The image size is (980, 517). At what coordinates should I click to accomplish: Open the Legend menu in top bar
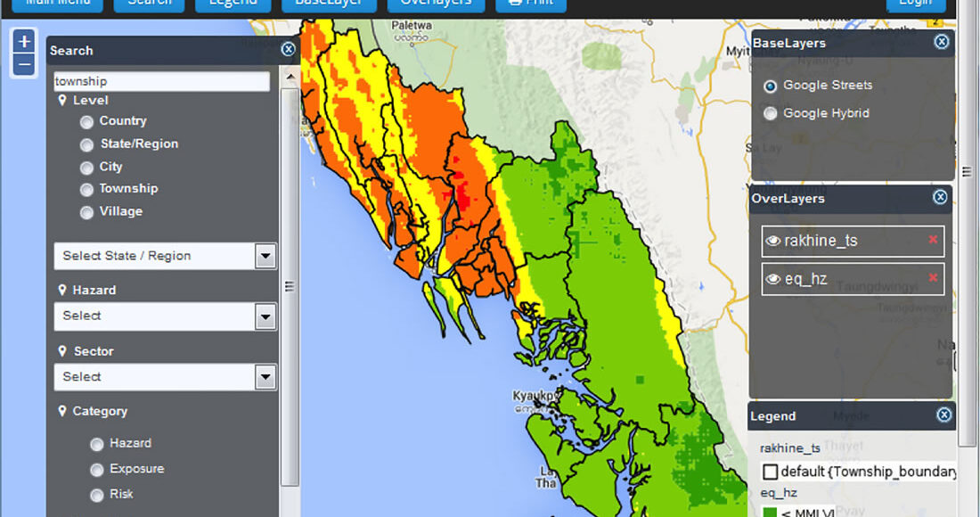(x=232, y=4)
